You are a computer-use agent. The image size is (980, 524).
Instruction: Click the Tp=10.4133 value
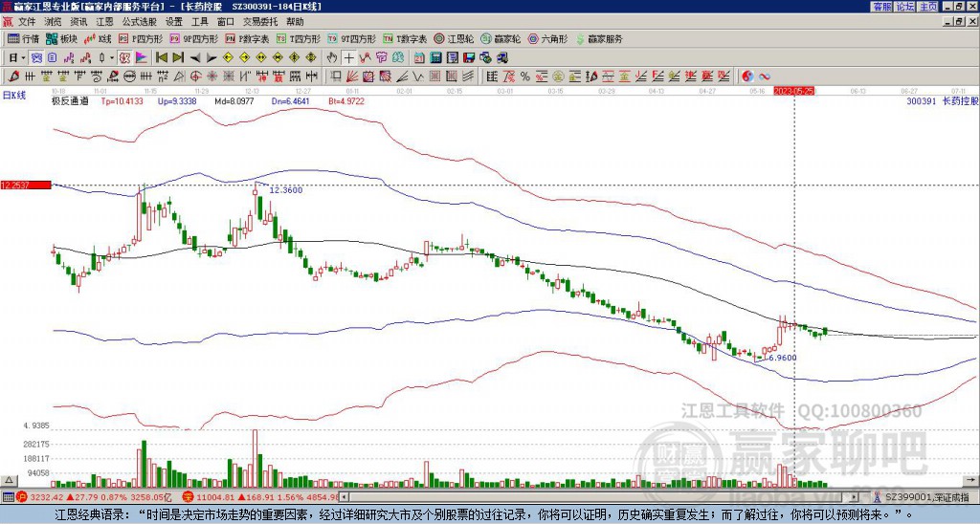coord(122,100)
